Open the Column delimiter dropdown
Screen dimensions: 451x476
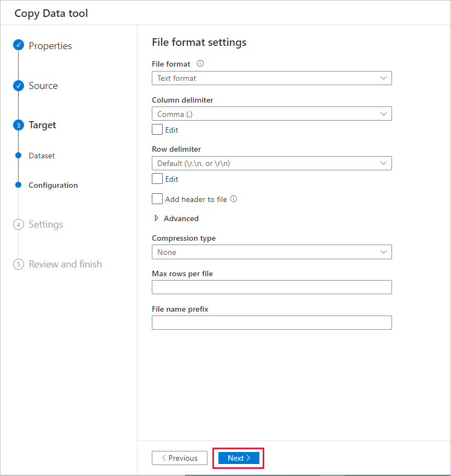point(271,114)
